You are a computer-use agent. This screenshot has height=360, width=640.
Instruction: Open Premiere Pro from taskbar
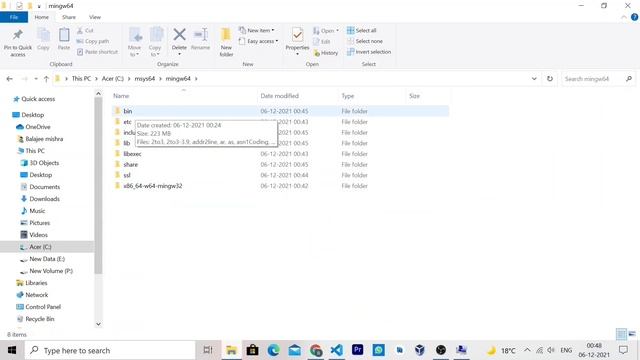358,350
